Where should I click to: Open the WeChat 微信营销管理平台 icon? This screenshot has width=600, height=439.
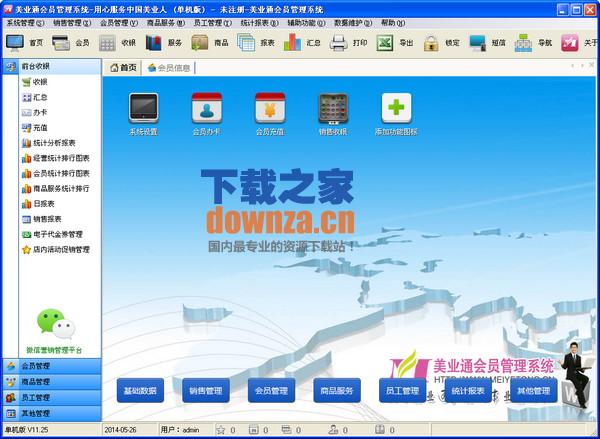click(56, 324)
